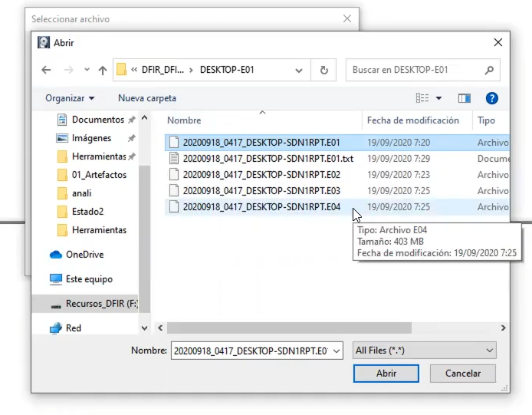Screen dimensions: 532x415
Task: Open recent locations dropdown arrow
Action: tap(87, 70)
